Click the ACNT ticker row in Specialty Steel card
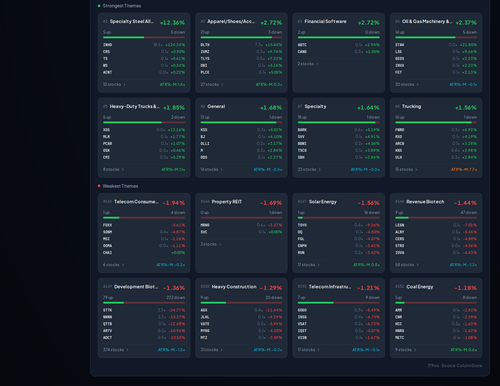The height and width of the screenshot is (386, 500). [x=144, y=72]
